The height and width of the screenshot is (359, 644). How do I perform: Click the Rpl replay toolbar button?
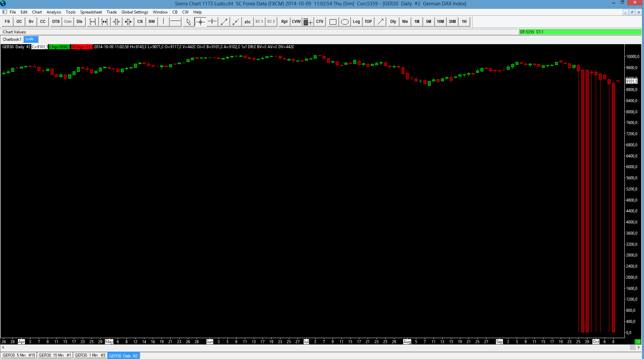click(x=284, y=22)
